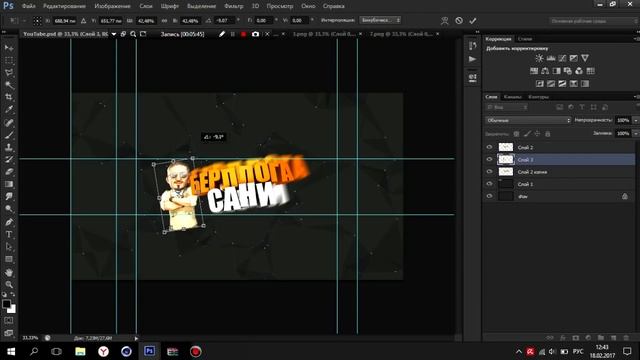
Task: Expand the fill slider arrow
Action: (x=636, y=133)
